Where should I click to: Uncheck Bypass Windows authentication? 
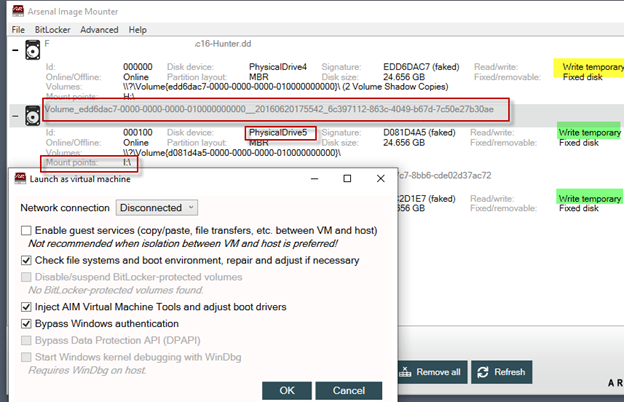click(26, 324)
